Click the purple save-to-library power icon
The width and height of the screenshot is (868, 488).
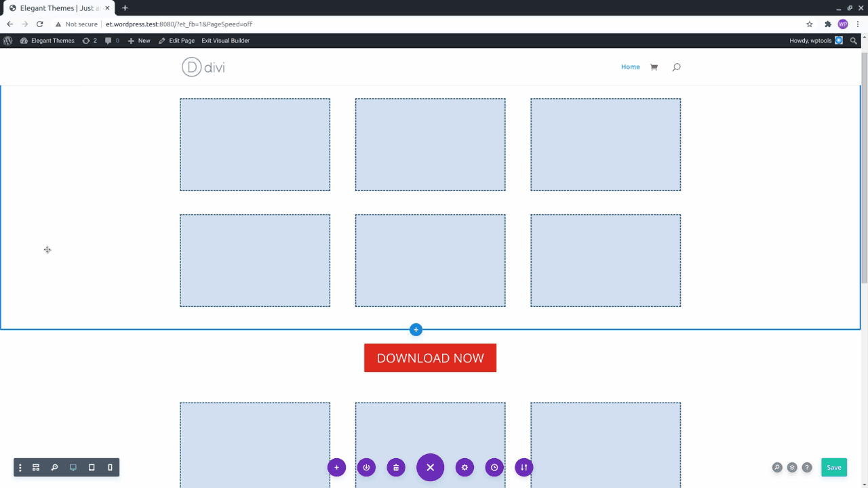click(366, 467)
